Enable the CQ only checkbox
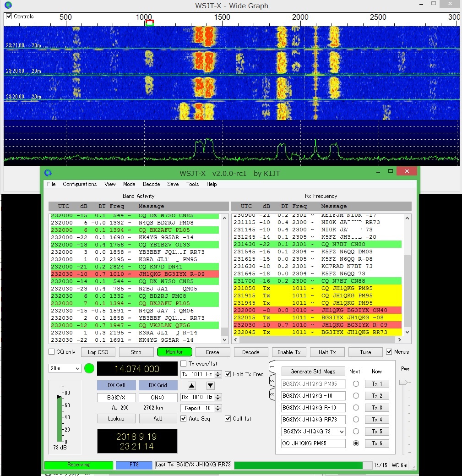This screenshot has width=462, height=476. [51, 352]
